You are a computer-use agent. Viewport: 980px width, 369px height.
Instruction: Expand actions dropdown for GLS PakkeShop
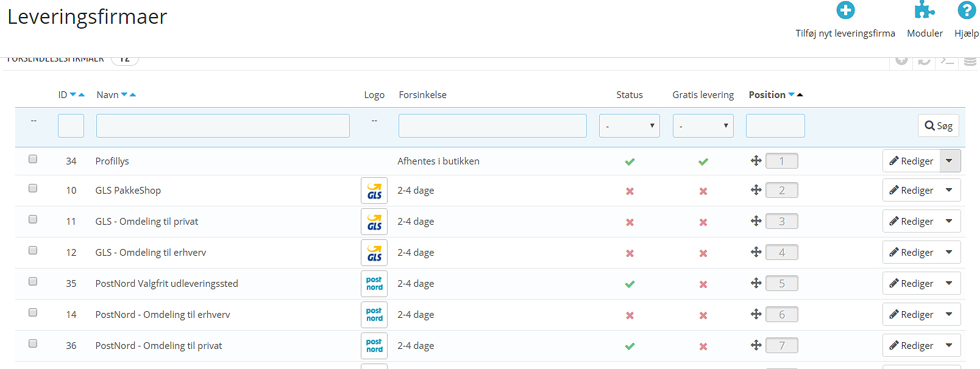pyautogui.click(x=950, y=190)
